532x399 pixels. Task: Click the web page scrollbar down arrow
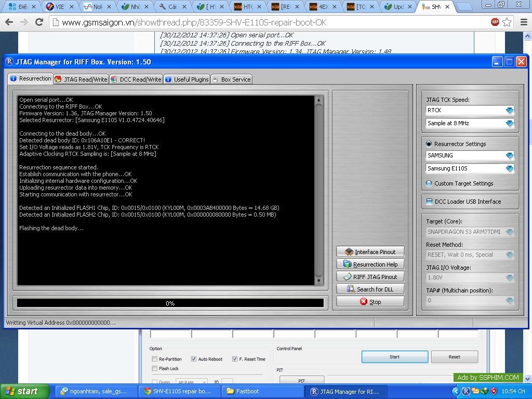(528, 378)
